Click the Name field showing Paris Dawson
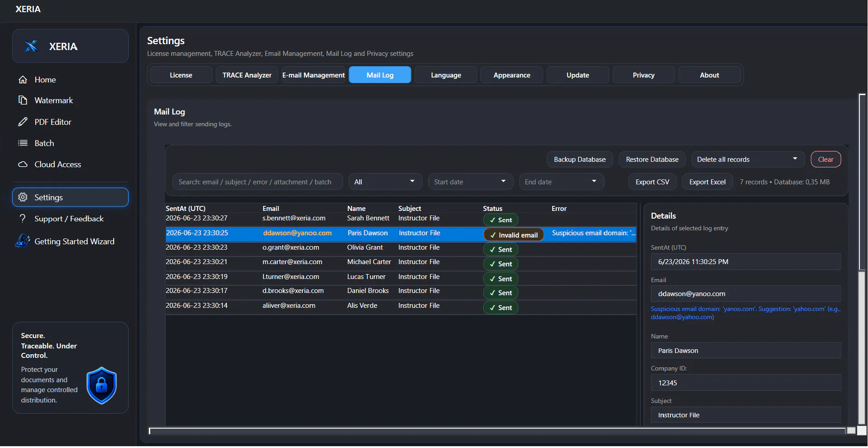This screenshot has height=448, width=868. 746,350
